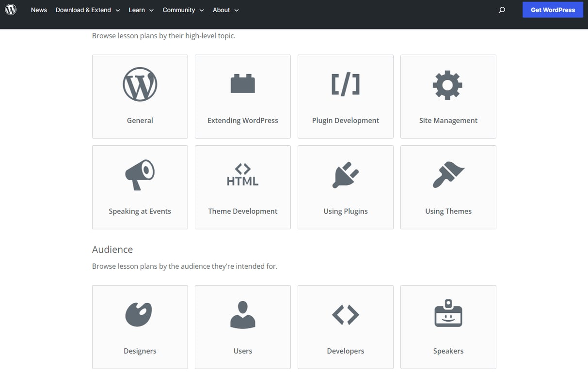The height and width of the screenshot is (372, 588).
Task: Open Plugin Development via the shortcode bracket icon
Action: point(345,83)
